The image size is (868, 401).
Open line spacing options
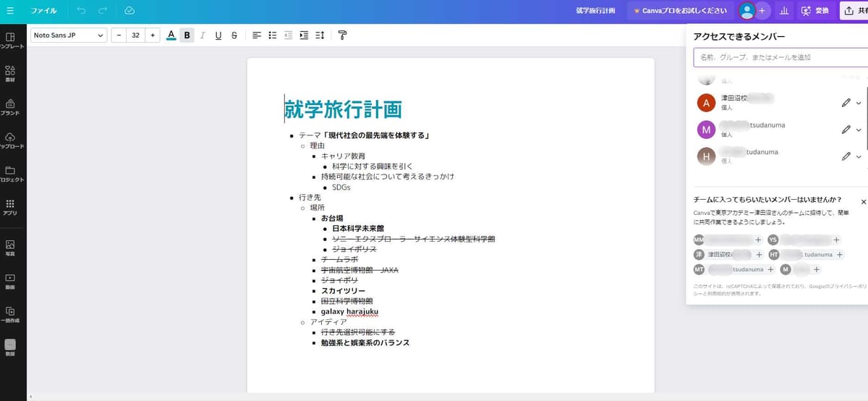click(320, 35)
